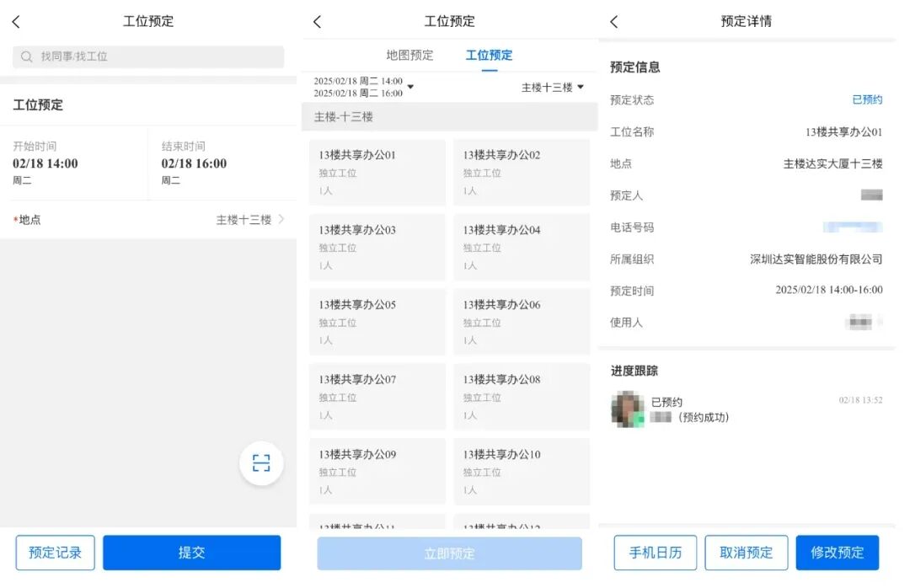Modify the booking with 修改预定
The image size is (910, 588).
[x=837, y=553]
